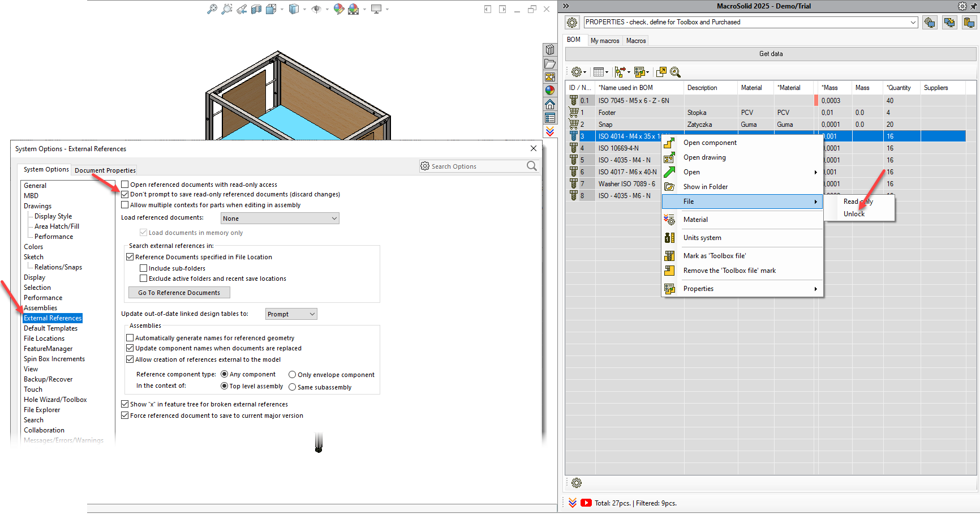Switch to Macros tab
The width and height of the screenshot is (980, 514).
coord(636,41)
